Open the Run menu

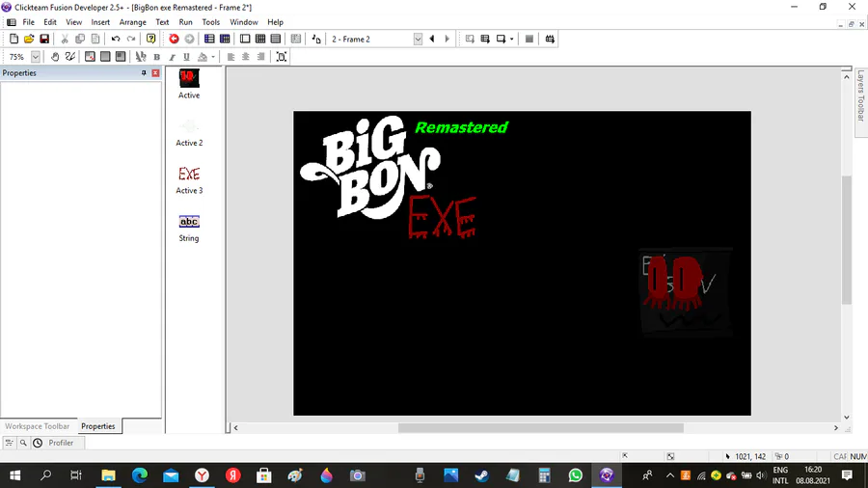pyautogui.click(x=185, y=22)
